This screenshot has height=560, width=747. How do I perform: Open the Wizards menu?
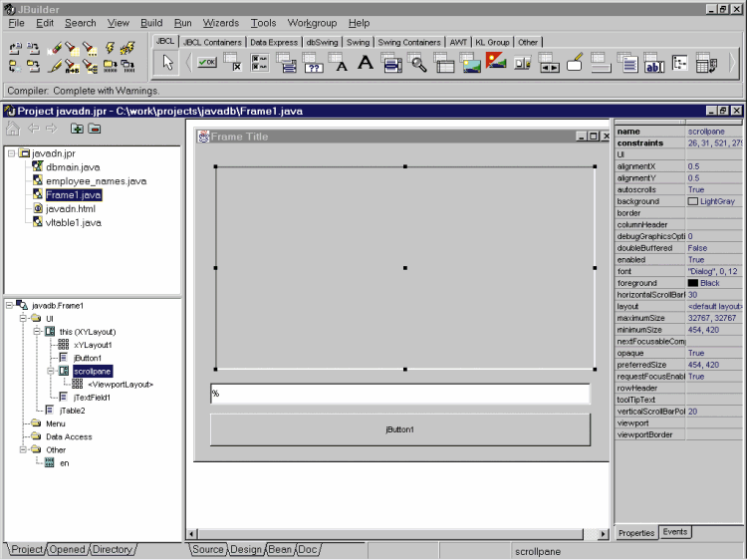pyautogui.click(x=221, y=23)
